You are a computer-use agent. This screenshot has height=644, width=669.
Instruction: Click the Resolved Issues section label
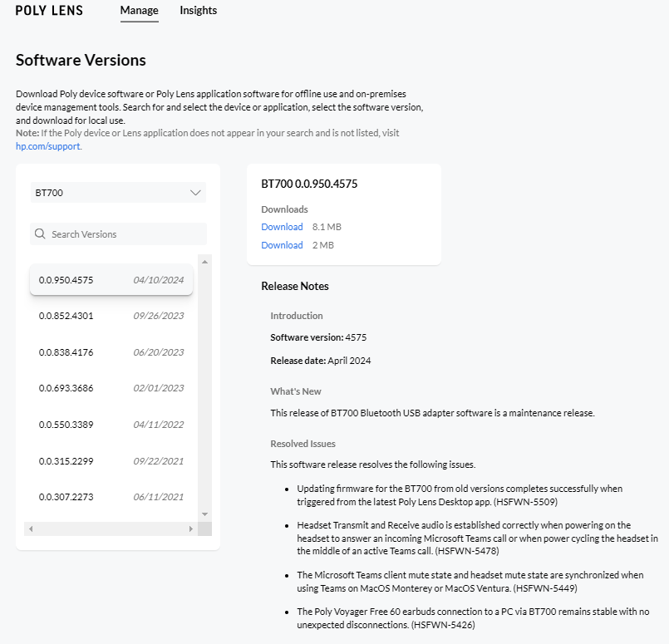303,444
